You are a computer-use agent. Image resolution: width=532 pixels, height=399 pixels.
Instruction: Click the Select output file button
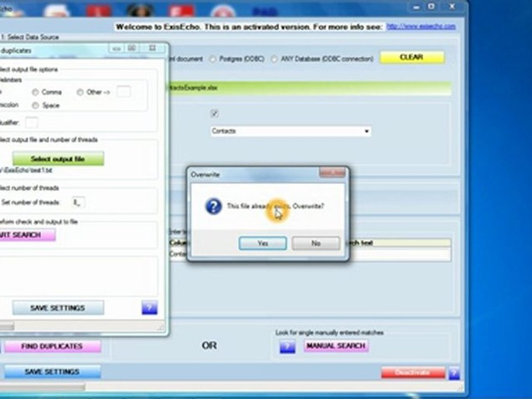coord(58,159)
